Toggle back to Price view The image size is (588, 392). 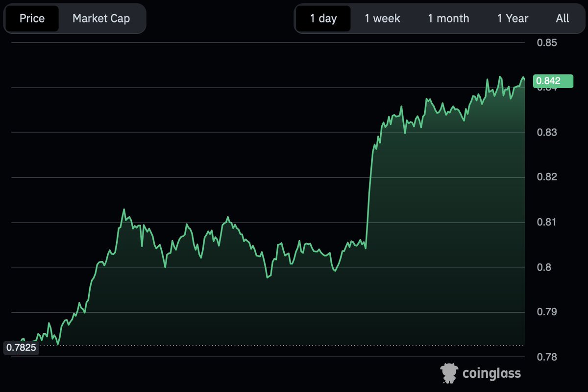coord(31,18)
